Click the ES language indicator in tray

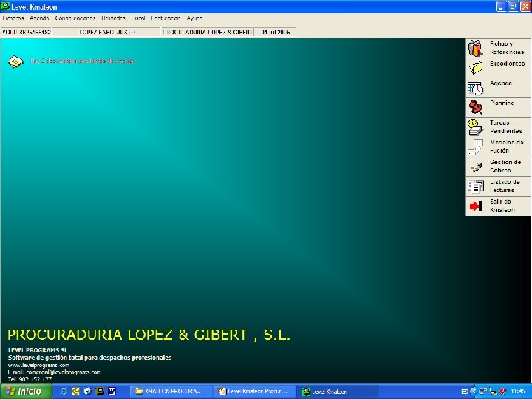465,392
